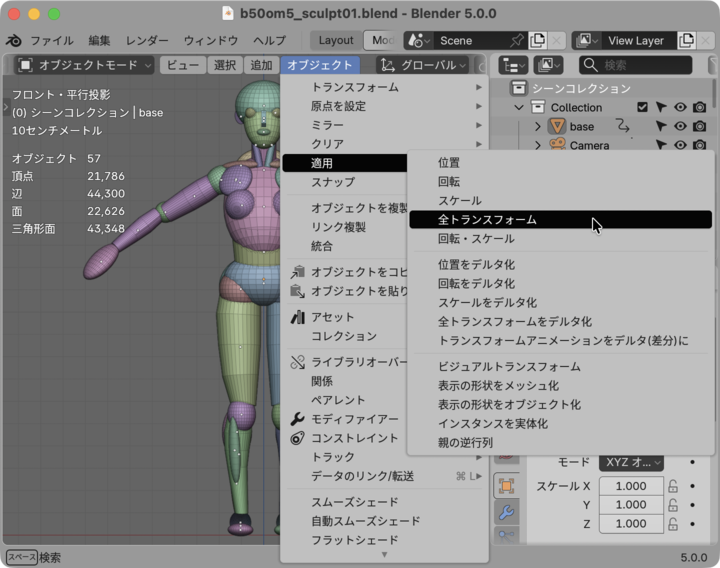Switch to the Layout workspace tab
The height and width of the screenshot is (568, 720).
(x=336, y=40)
